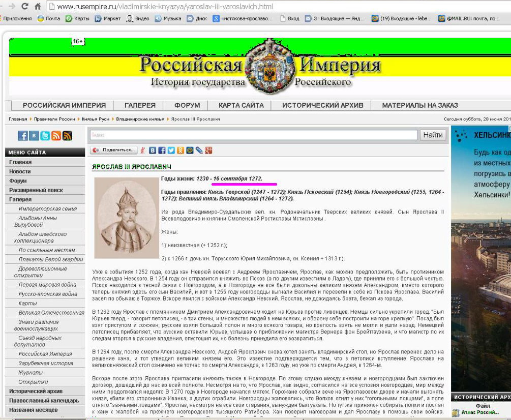Click the Facebook icon above site menu
The height and width of the screenshot is (420, 511).
click(x=23, y=136)
